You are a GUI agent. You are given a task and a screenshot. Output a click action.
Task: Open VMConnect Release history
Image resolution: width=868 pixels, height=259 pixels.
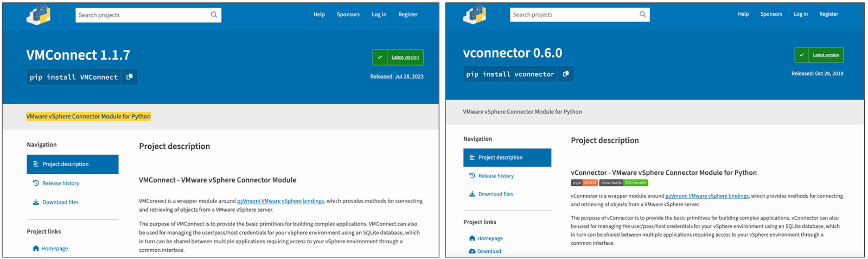(61, 184)
